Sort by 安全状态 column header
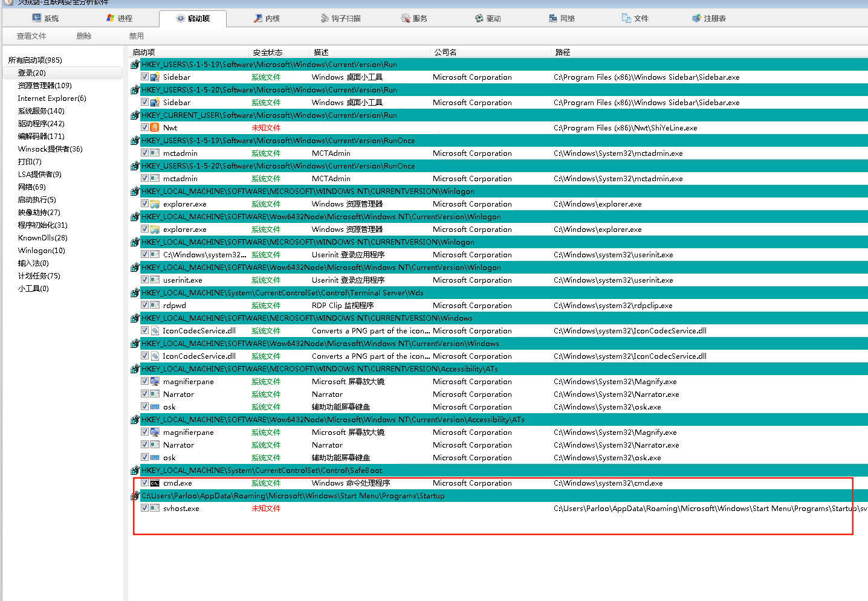 tap(279, 52)
